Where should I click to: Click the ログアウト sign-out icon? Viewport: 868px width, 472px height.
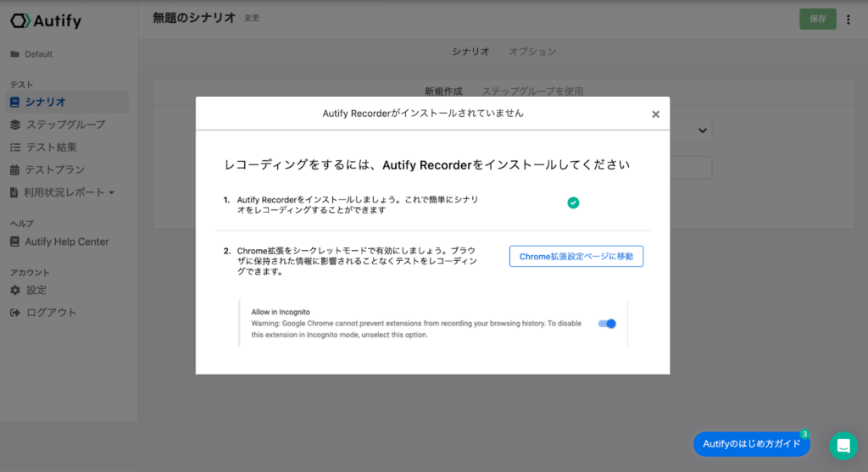pos(15,313)
